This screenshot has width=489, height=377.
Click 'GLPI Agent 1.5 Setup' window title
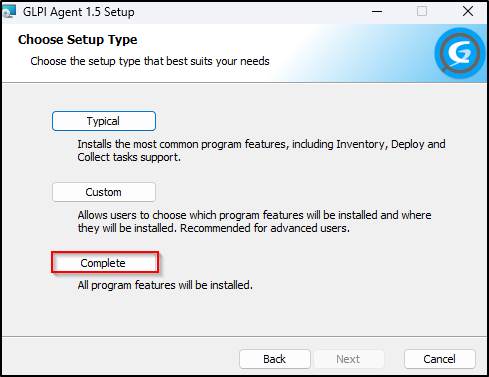pyautogui.click(x=79, y=12)
